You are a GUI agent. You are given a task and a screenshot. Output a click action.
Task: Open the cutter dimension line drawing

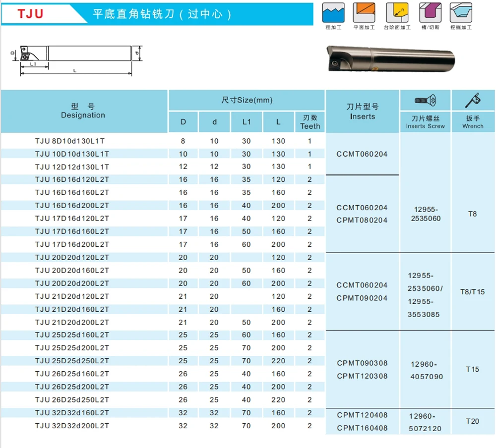click(76, 60)
